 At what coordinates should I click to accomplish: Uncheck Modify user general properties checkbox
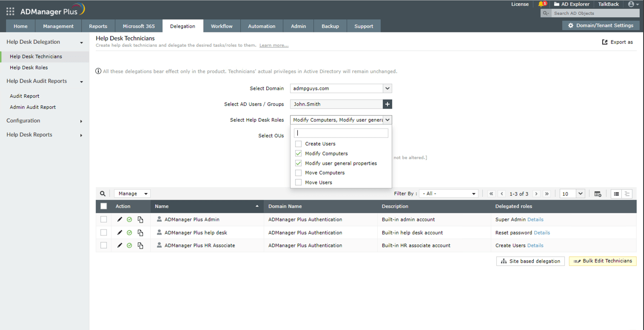pyautogui.click(x=298, y=164)
